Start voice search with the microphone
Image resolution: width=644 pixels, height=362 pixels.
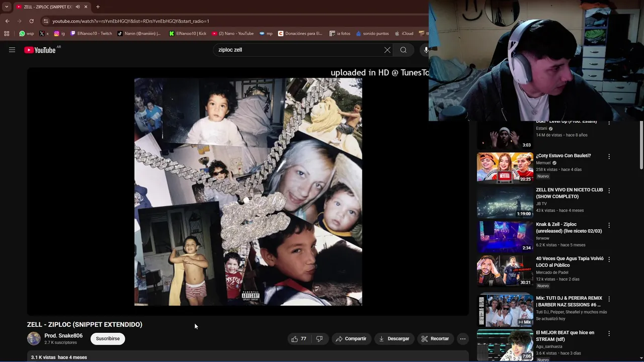tap(426, 50)
